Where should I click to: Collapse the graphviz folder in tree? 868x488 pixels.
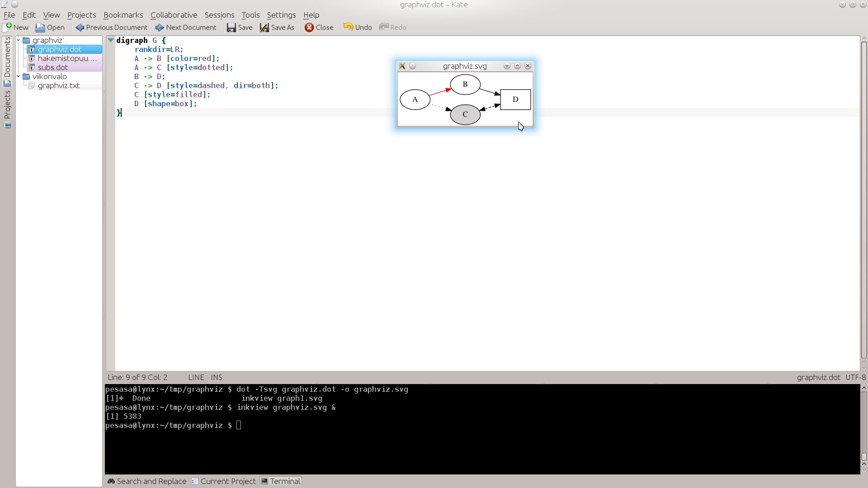click(x=19, y=40)
